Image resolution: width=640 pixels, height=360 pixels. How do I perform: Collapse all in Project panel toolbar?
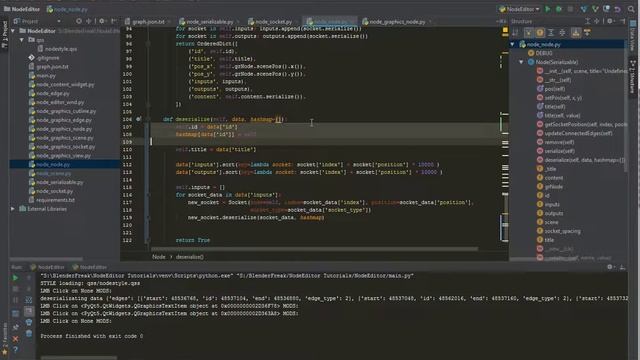pos(89,21)
